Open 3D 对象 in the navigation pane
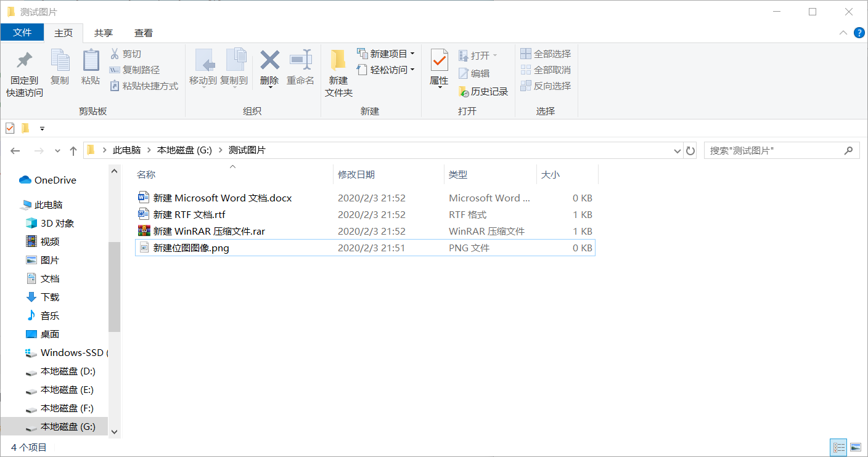Screen dimensions: 868x457 point(50,224)
